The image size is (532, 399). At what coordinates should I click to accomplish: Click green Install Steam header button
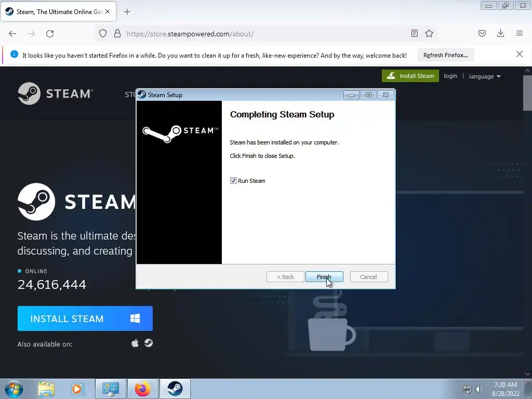click(x=410, y=76)
